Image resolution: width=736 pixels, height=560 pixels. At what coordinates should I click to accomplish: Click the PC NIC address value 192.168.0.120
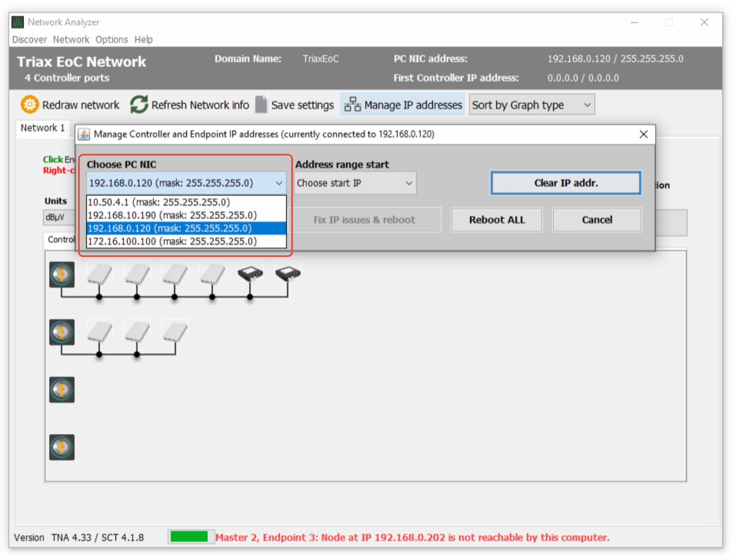coord(615,59)
